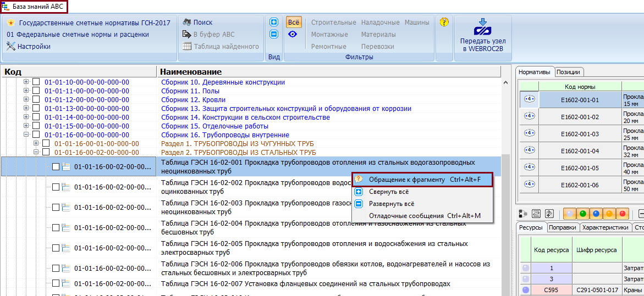Open 01 Федеральные сметные нормы и расценки
This screenshot has height=296, width=644.
coord(78,35)
